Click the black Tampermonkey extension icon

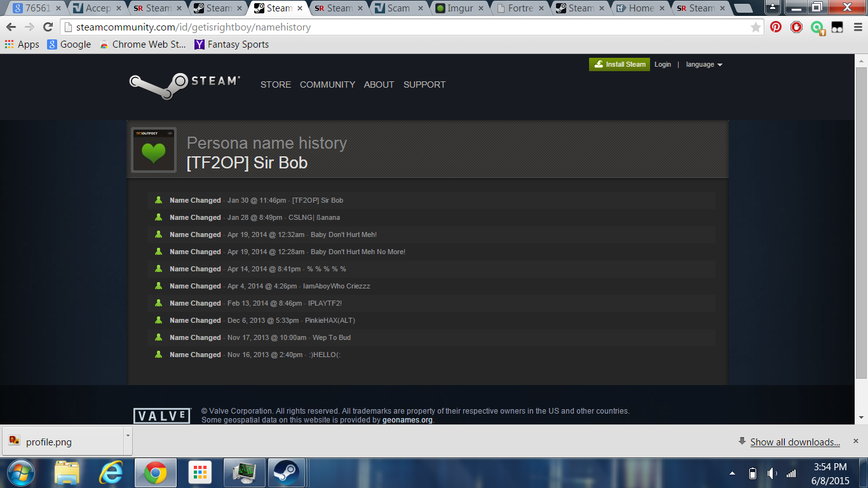(x=837, y=27)
